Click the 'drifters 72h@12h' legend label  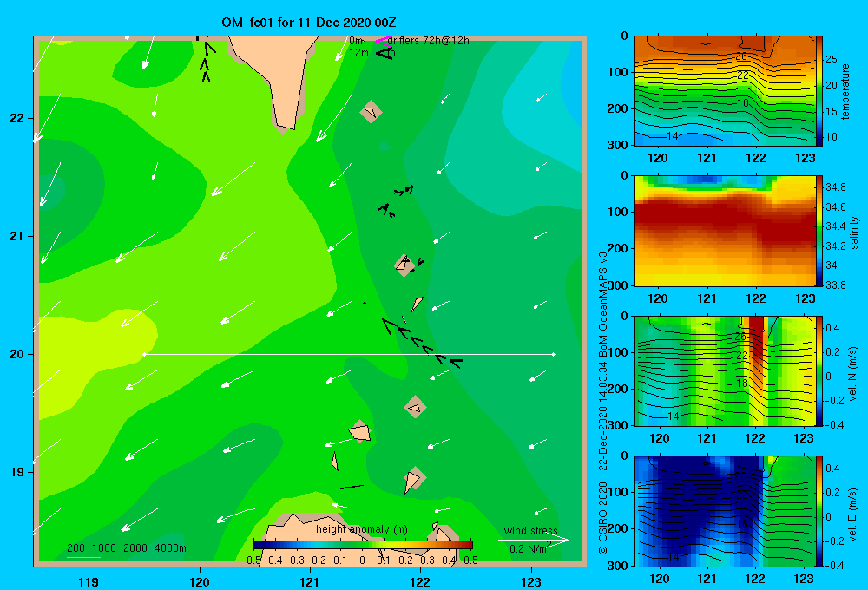tap(428, 41)
